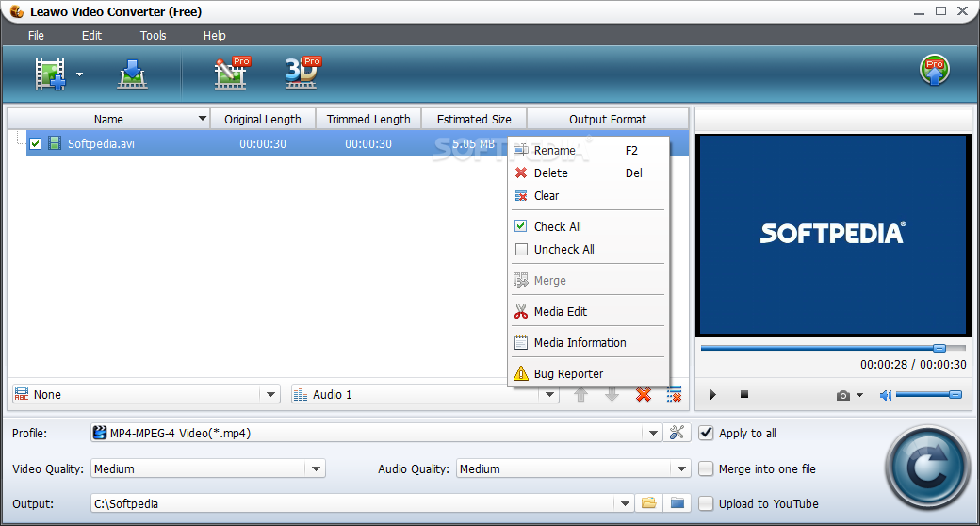The height and width of the screenshot is (526, 980).
Task: Click the Softpedia.avi film file icon
Action: (55, 144)
